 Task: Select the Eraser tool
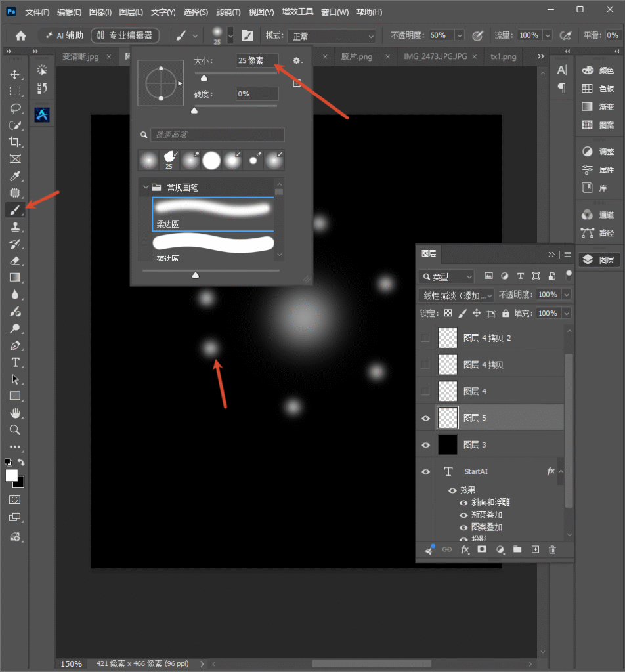(x=15, y=261)
